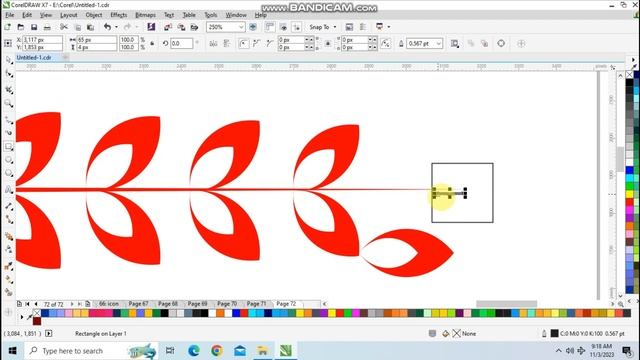Select the Pick tool in toolbox
Image resolution: width=640 pixels, height=360 pixels.
pos(9,60)
